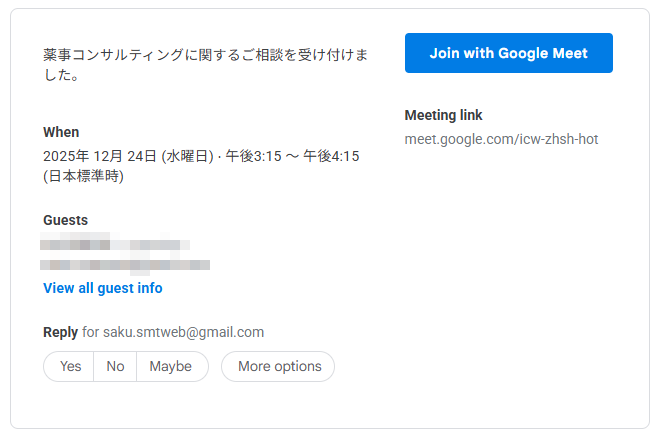Screen dimensions: 660x440
Task: Click the Guests heading
Action: tap(65, 220)
